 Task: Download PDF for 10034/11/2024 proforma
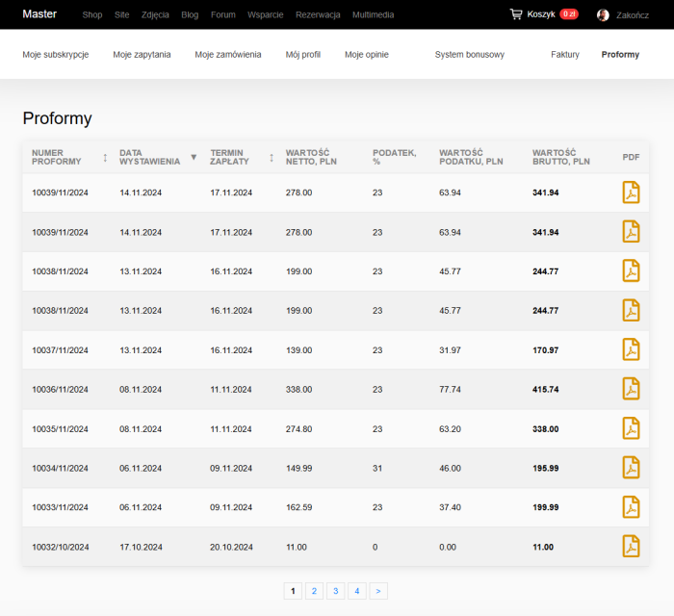[x=631, y=468]
